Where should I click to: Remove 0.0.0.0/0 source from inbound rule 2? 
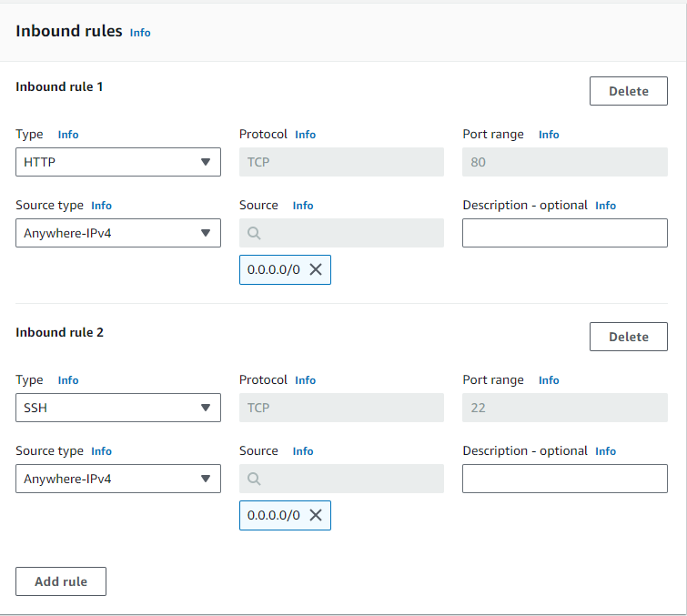pos(316,515)
